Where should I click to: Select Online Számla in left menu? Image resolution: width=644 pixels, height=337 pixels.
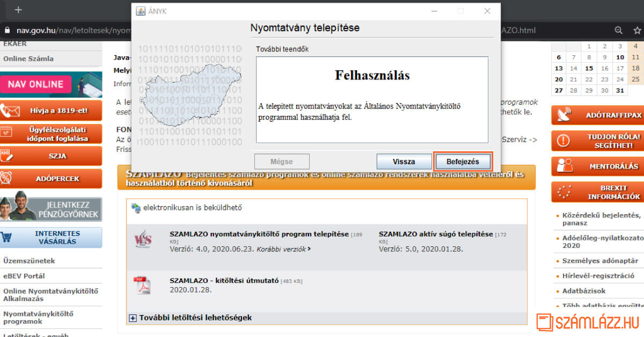pyautogui.click(x=28, y=58)
